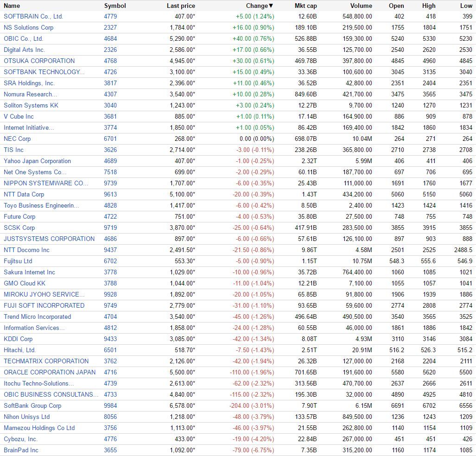Viewport: 476px width, 456px height.
Task: Open Digital Arts Inc. link
Action: point(24,50)
